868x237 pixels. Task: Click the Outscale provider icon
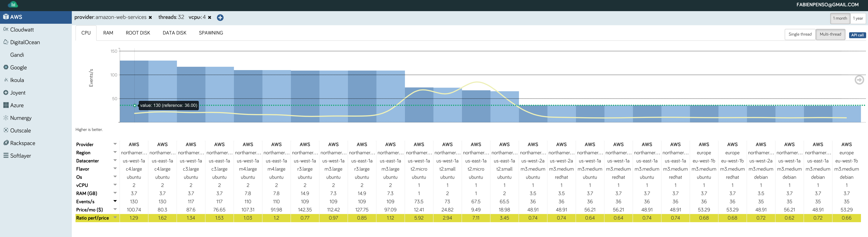click(x=6, y=130)
